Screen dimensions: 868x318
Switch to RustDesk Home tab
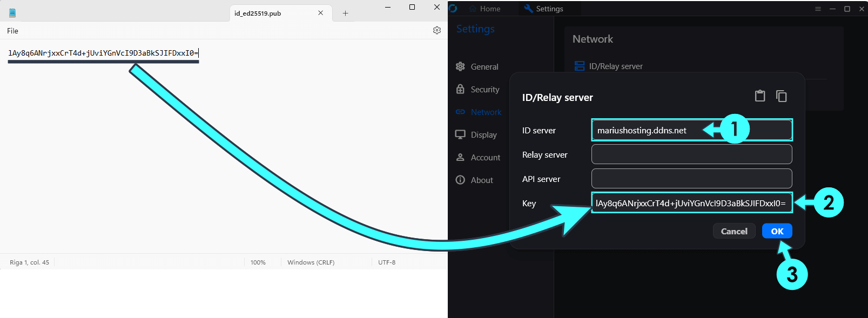[485, 9]
